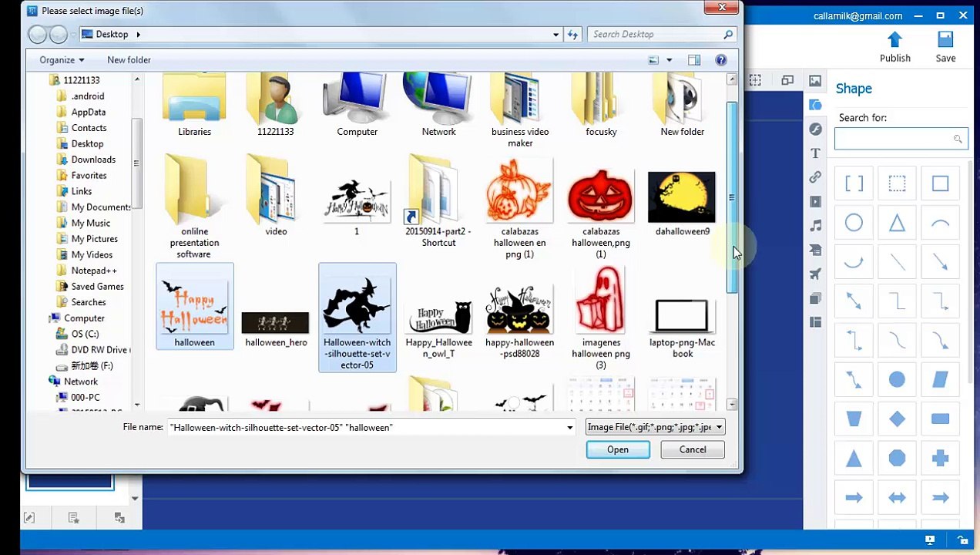Select the halloween_hero image file

[276, 328]
